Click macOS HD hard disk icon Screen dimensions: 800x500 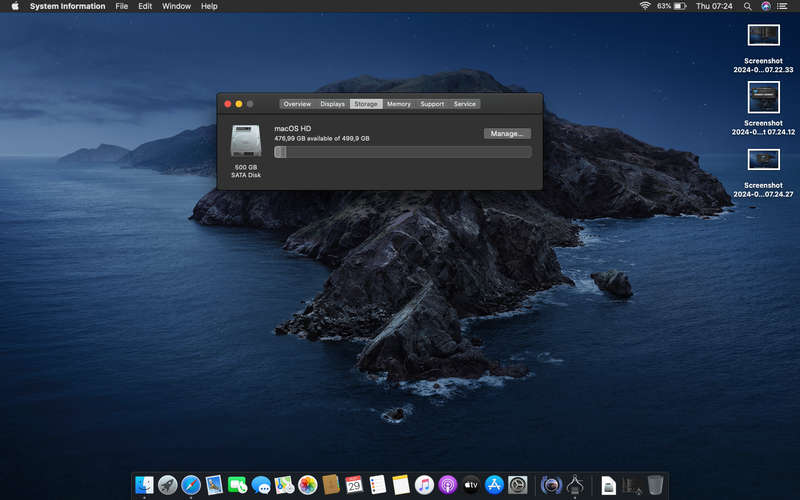[245, 140]
